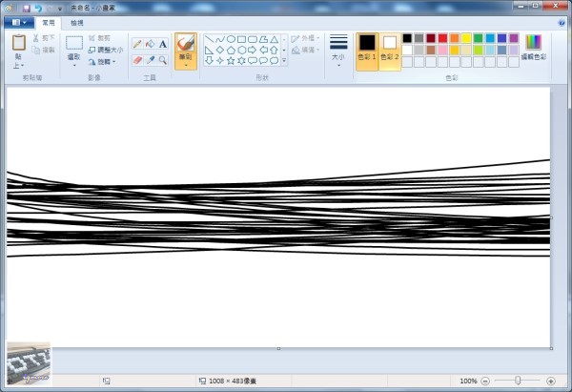Click the zoom slider handle in status bar
572x392 pixels.
[518, 381]
